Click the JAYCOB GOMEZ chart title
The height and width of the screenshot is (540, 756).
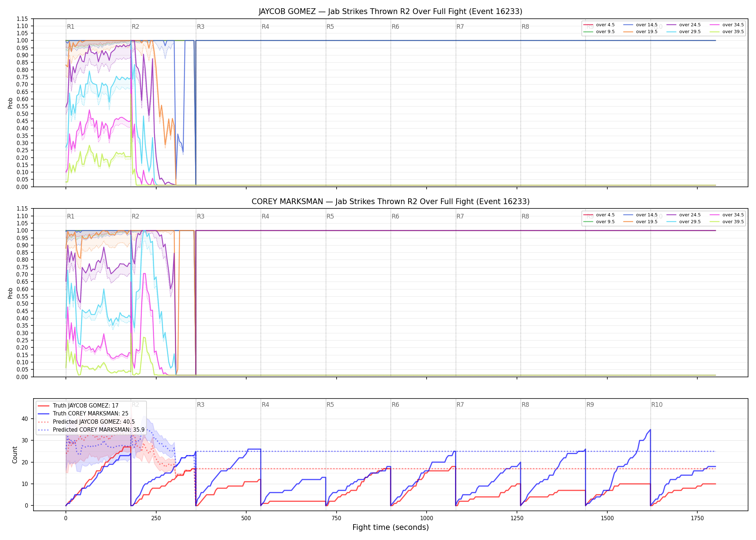tap(391, 12)
